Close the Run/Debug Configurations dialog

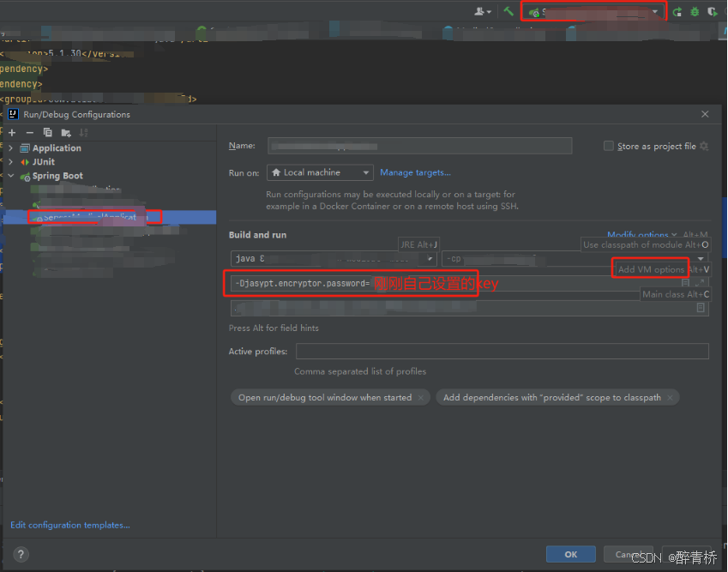pos(705,114)
